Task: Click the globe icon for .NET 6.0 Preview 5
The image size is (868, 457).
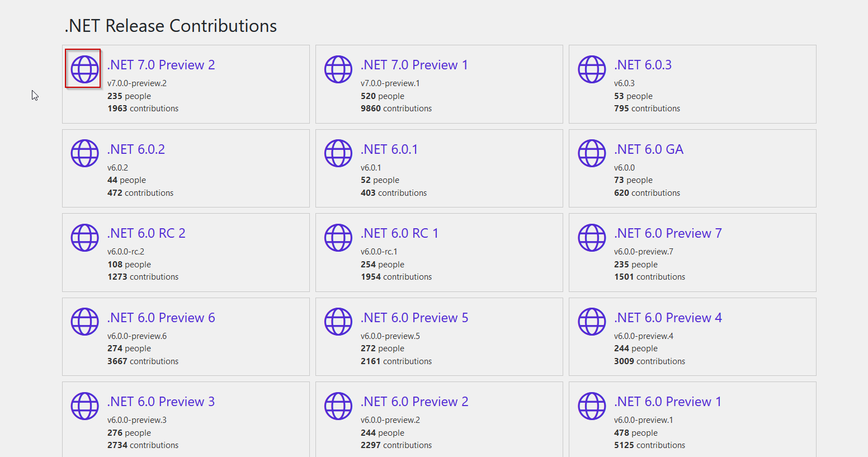Action: click(x=338, y=321)
